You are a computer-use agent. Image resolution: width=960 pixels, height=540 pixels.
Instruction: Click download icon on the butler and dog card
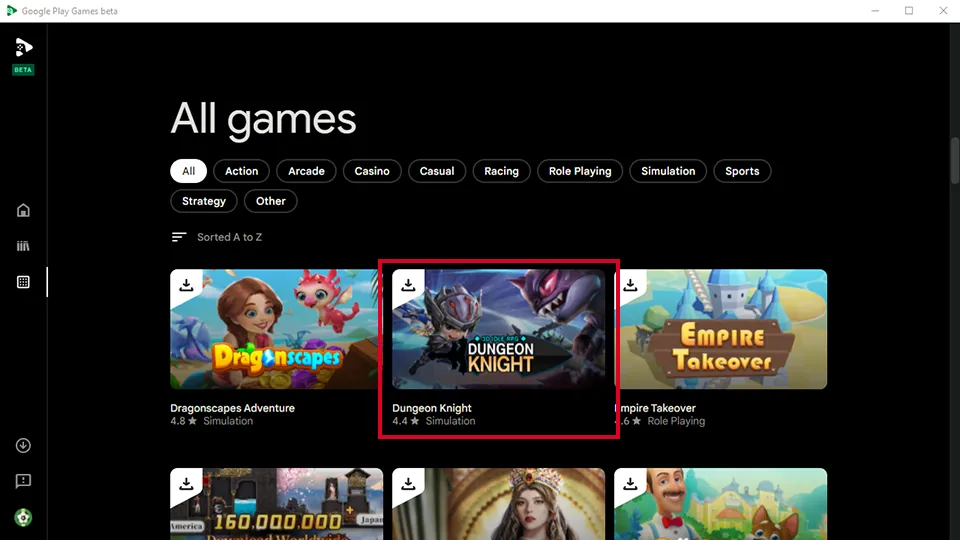tap(630, 484)
